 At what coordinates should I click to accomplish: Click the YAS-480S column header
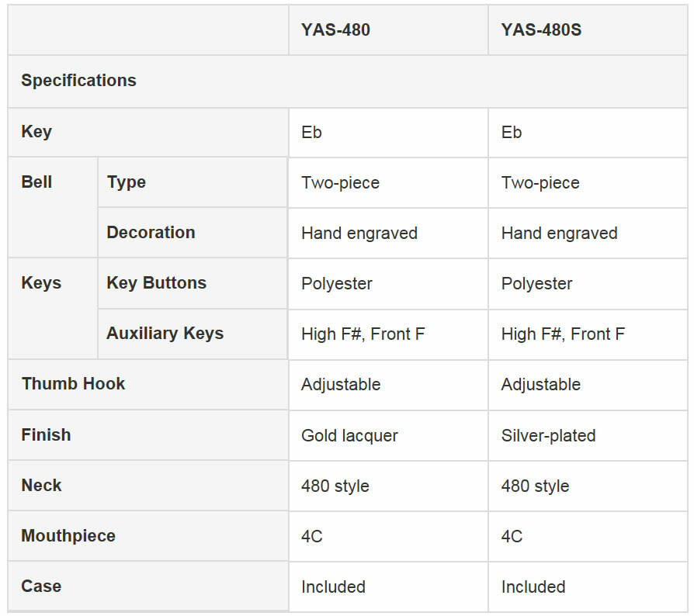[541, 30]
